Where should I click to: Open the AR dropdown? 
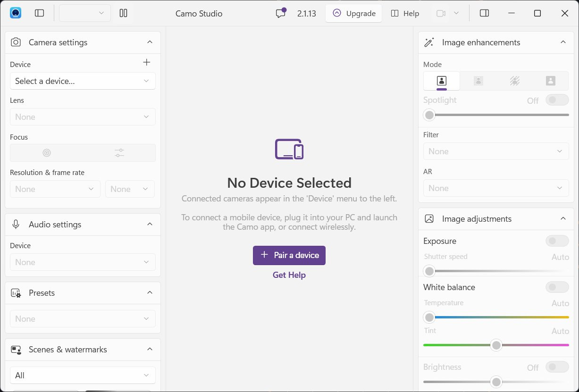[x=496, y=188]
